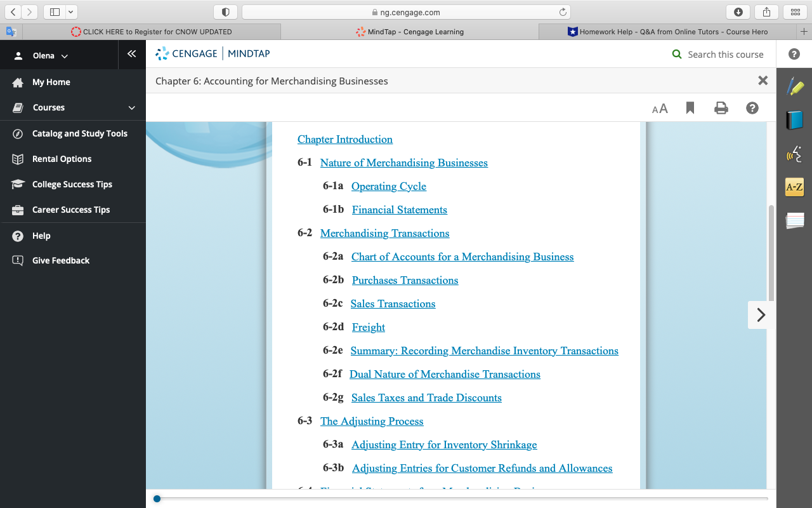Click the privacy shield icon
This screenshot has width=812, height=508.
[x=226, y=12]
